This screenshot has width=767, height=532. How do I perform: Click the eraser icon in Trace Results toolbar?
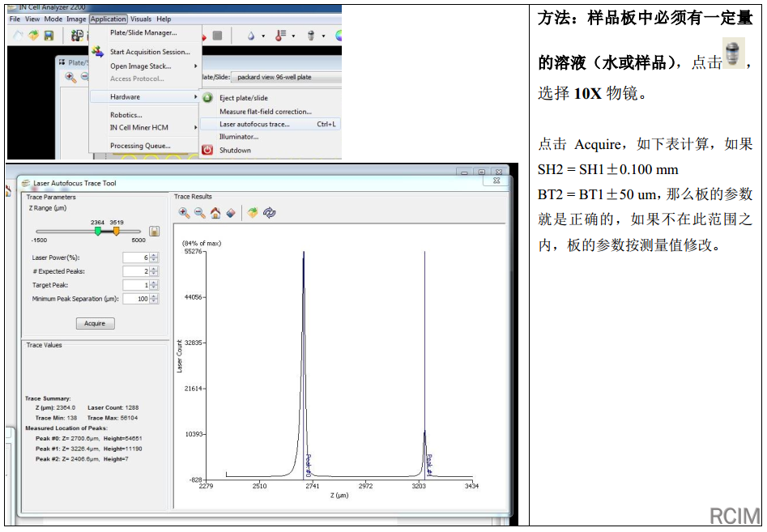(231, 213)
